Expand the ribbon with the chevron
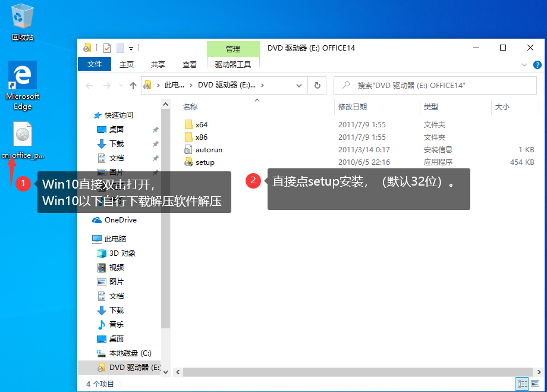 coord(524,65)
